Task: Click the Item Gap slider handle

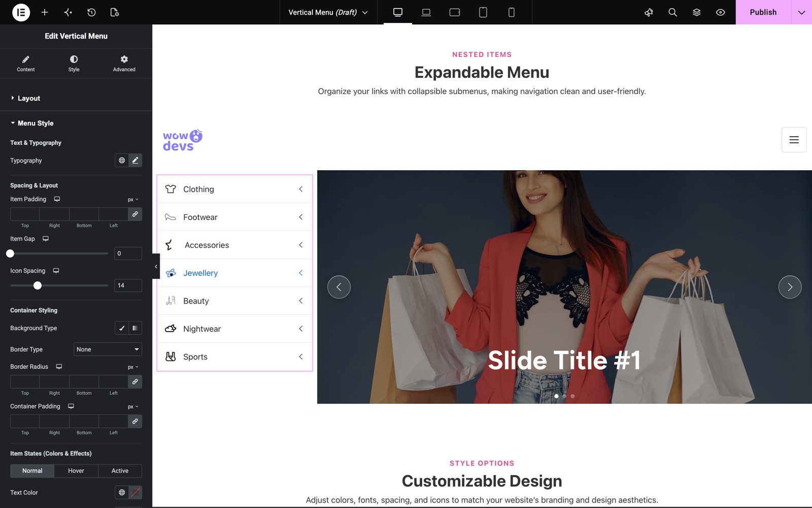Action: pyautogui.click(x=10, y=253)
